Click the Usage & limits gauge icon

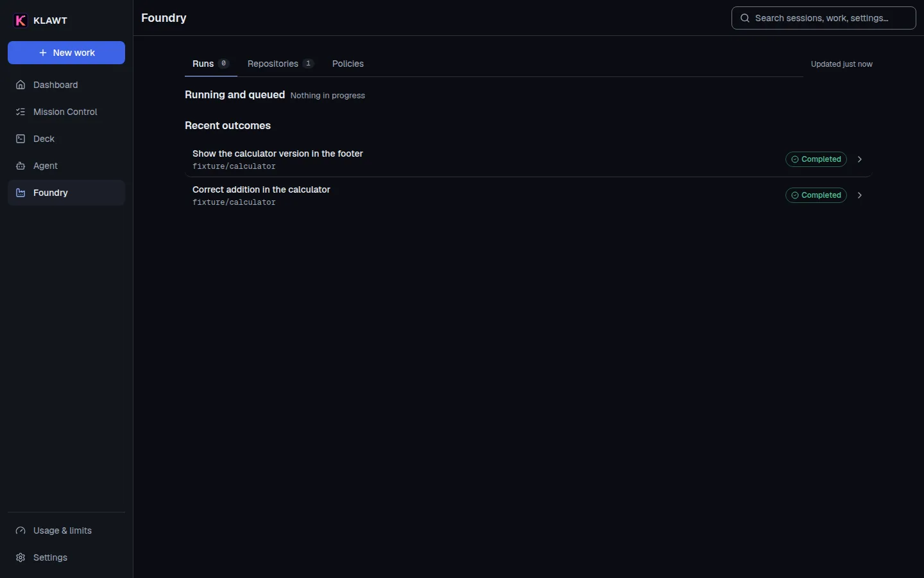click(21, 530)
